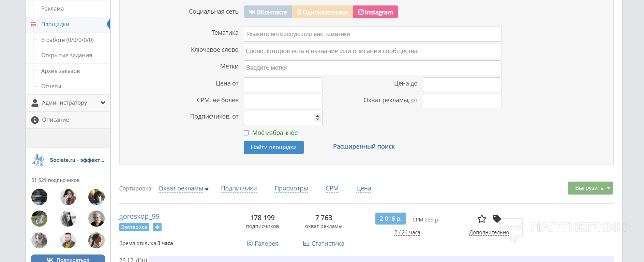Click the 178 199 подписчиков count
The height and width of the screenshot is (262, 644).
[263, 221]
